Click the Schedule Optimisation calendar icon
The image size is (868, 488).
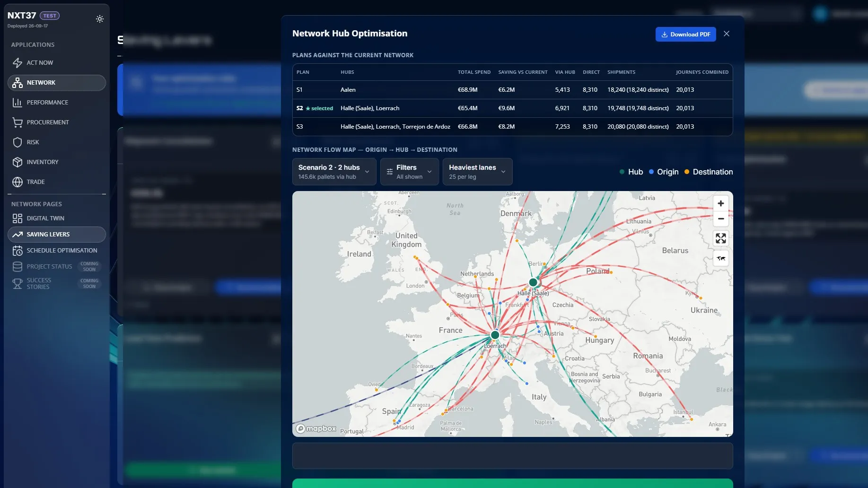click(18, 251)
